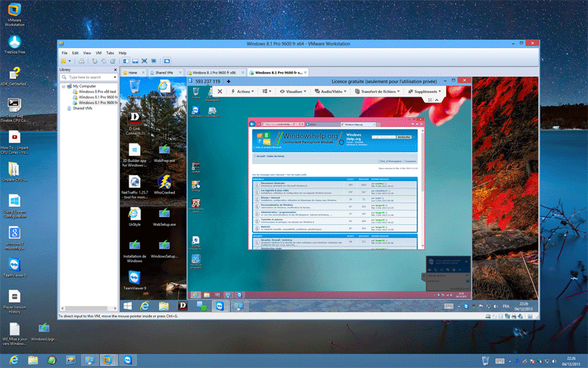The image size is (588, 368).
Task: Open the VMware Workstation desktop shortcut
Action: pos(14,10)
